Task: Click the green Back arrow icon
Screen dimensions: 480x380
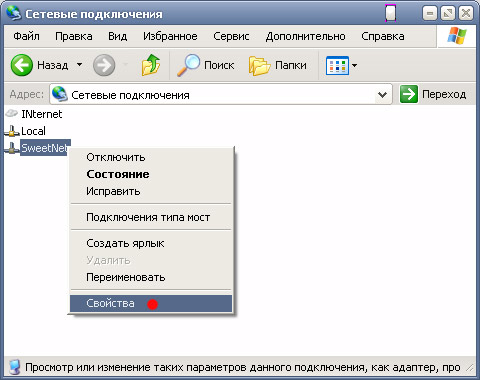Action: 22,65
